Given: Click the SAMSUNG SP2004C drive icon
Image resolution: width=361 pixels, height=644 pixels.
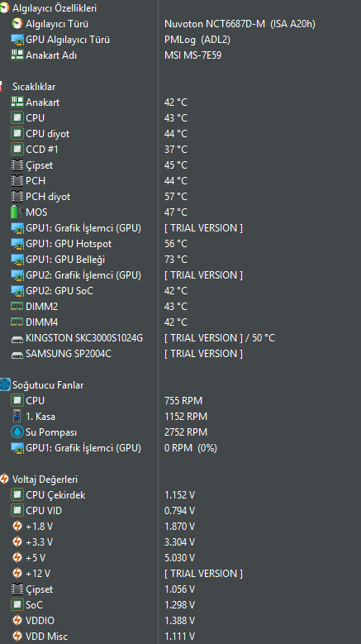Looking at the screenshot, I should (17, 355).
